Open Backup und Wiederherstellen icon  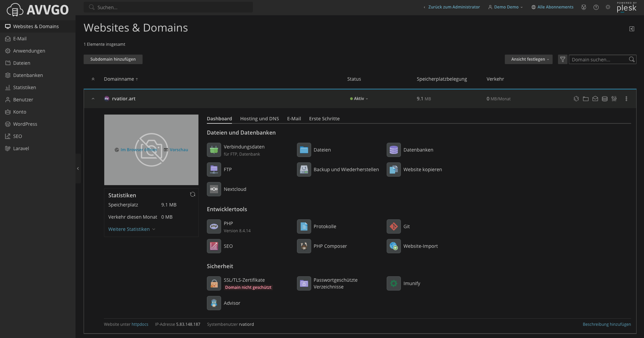[304, 170]
